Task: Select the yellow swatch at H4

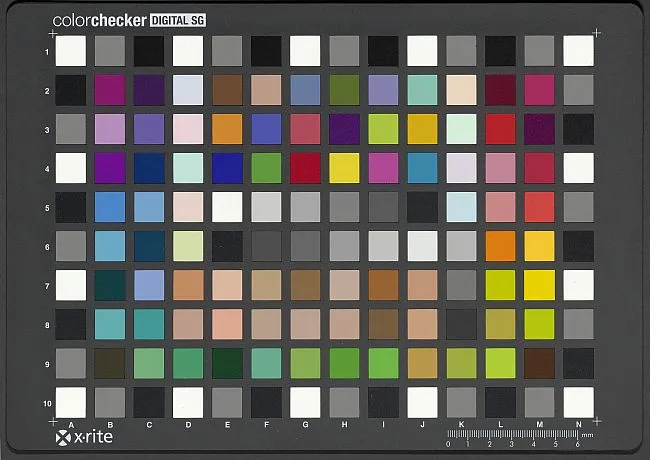Action: click(x=344, y=168)
